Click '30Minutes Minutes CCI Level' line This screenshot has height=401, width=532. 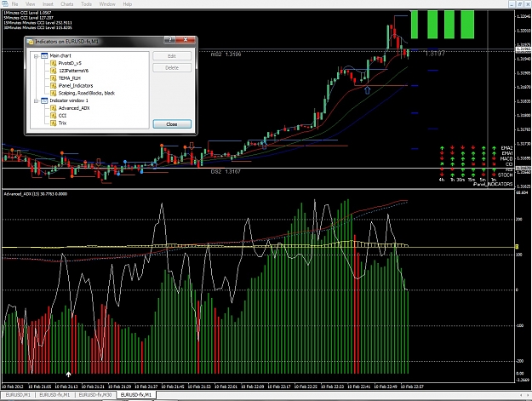[37, 27]
